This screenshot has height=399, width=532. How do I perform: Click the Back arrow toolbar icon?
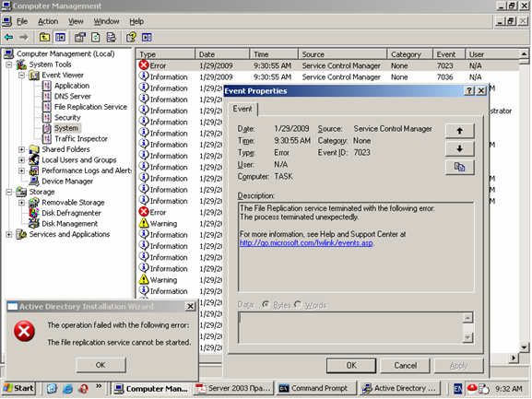click(9, 37)
